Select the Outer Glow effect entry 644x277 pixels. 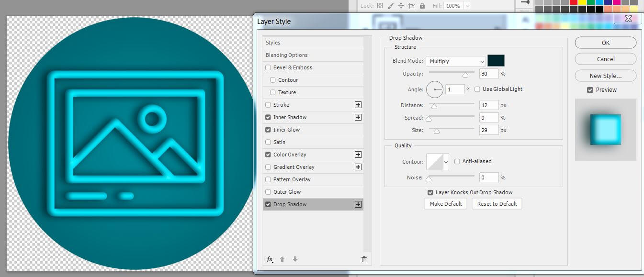[287, 192]
